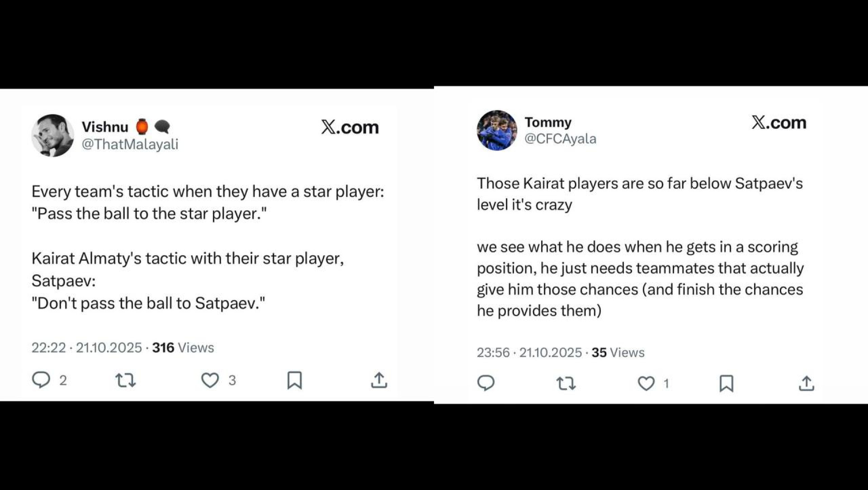The image size is (868, 490).
Task: Open X.com logo on Tommy's tweet
Action: (778, 123)
